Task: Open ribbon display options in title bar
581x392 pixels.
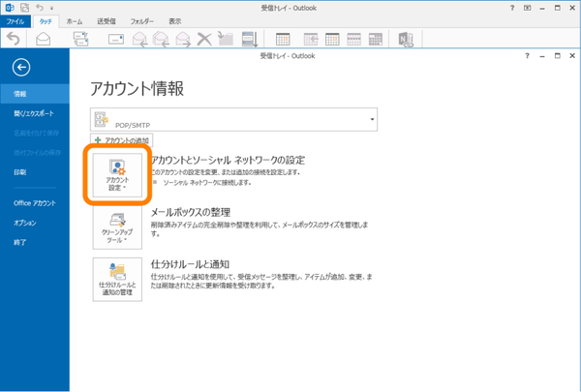Action: click(x=528, y=8)
